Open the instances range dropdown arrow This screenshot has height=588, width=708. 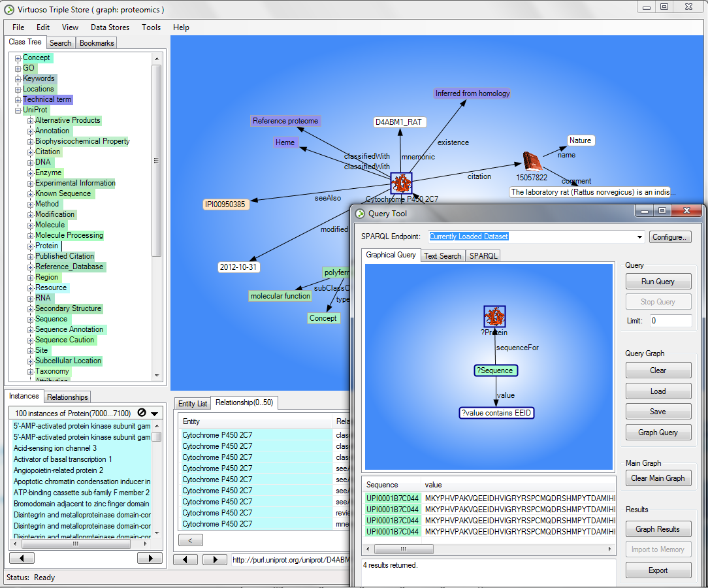click(x=155, y=414)
